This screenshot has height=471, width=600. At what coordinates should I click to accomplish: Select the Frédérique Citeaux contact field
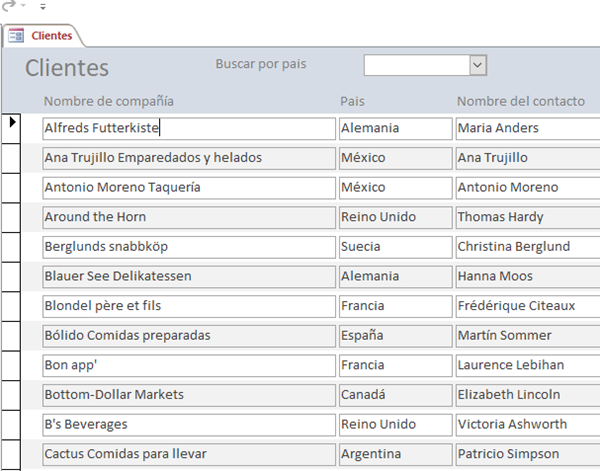coord(527,306)
